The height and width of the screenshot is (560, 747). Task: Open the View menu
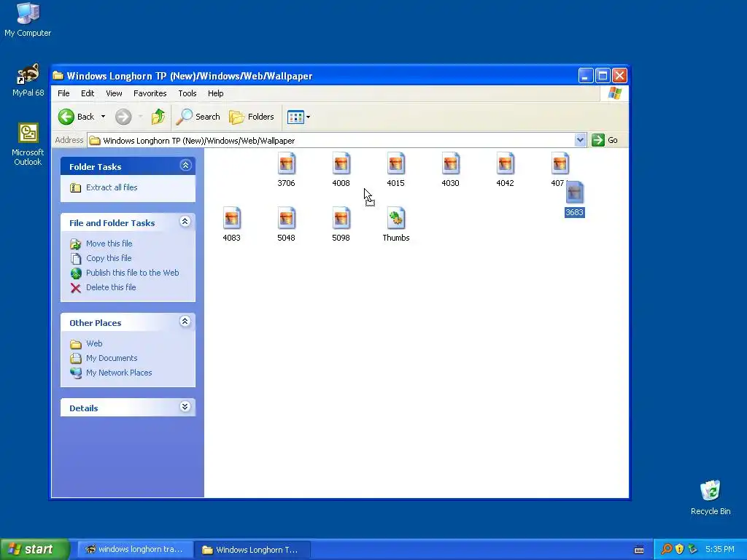point(114,93)
